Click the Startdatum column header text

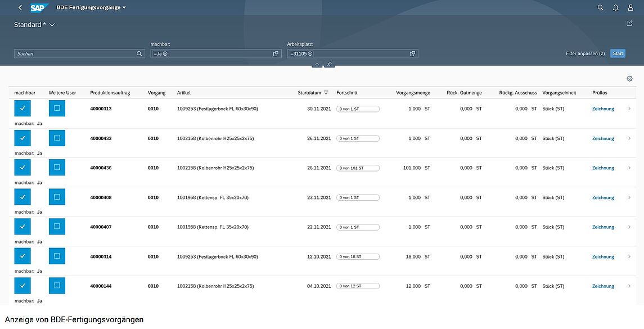309,93
